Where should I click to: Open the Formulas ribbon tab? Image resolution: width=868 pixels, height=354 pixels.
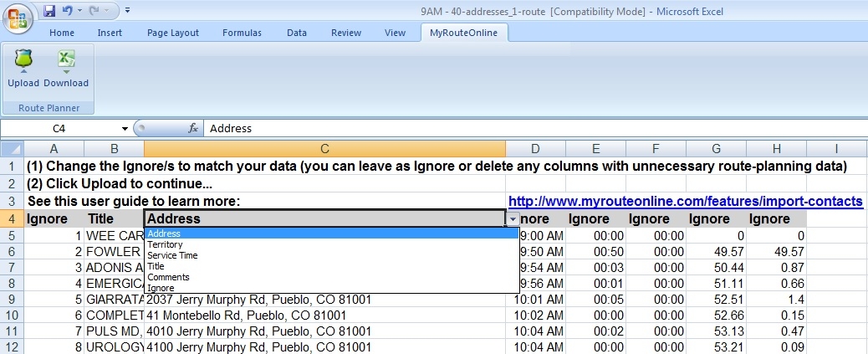(242, 33)
